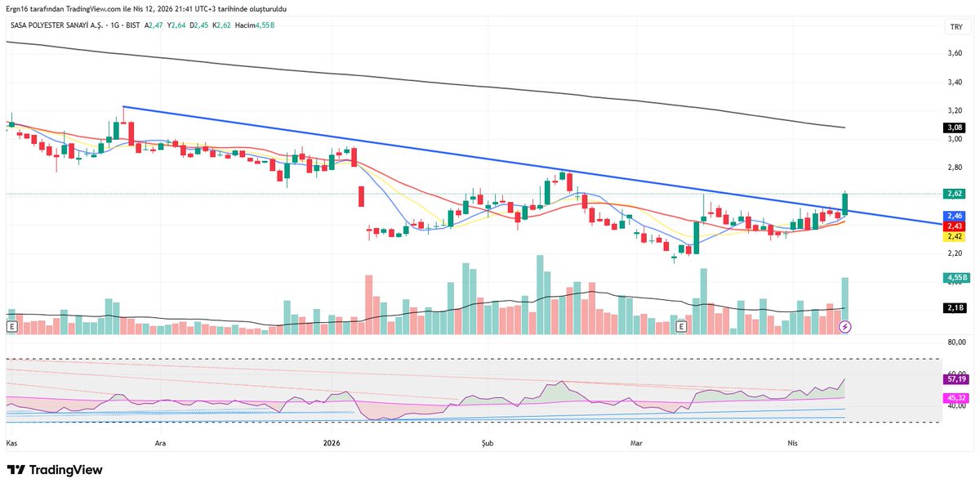Click the green 2,62 last price label

[x=955, y=194]
